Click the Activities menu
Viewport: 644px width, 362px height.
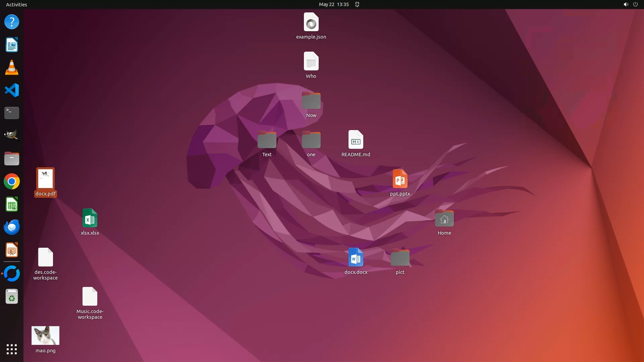[x=16, y=4]
